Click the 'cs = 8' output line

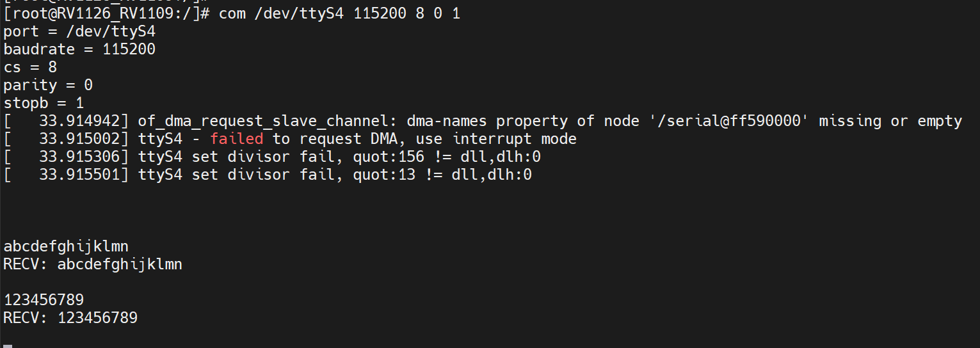click(x=31, y=67)
